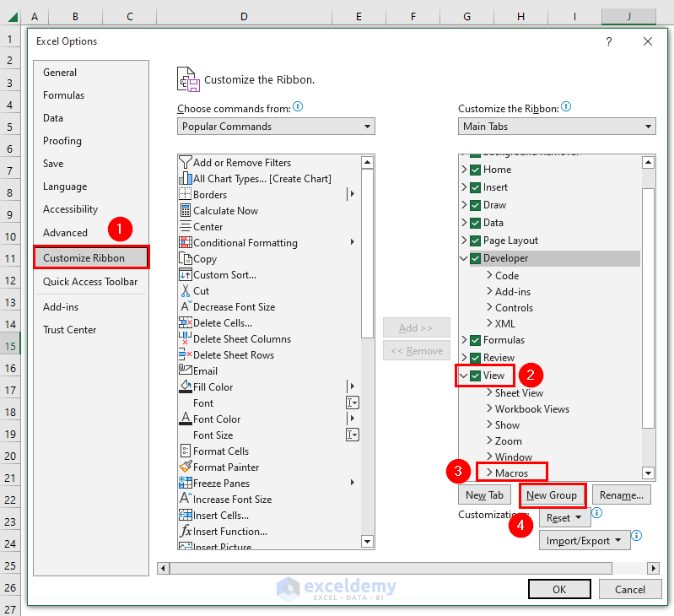Toggle the Page Layout tab checkbox
Viewport: 674px width, 616px height.
(475, 240)
